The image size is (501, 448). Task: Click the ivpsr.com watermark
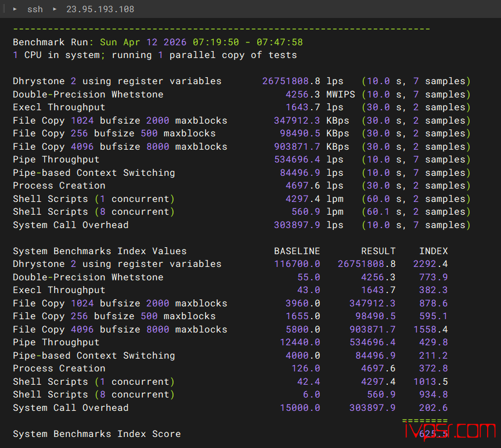450,431
